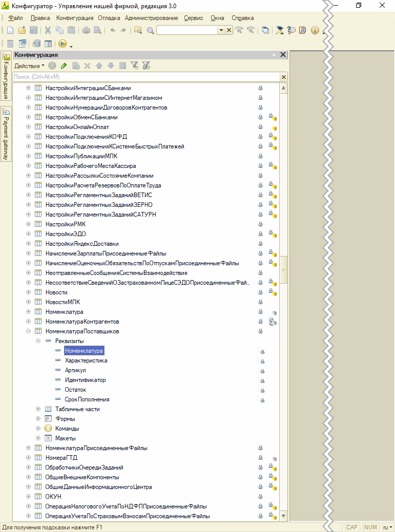
Task: Click the info About icon in toolbar
Action: tap(315, 30)
